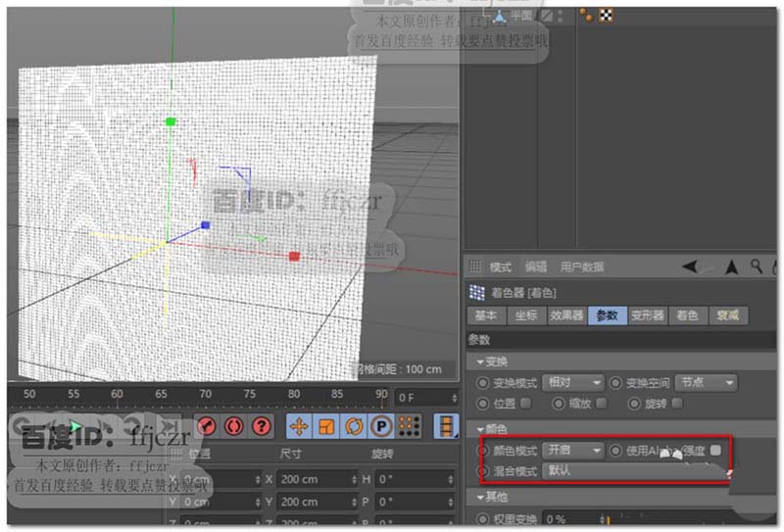Enable the 旋转 checkbox
The width and height of the screenshot is (784, 532).
tap(677, 403)
